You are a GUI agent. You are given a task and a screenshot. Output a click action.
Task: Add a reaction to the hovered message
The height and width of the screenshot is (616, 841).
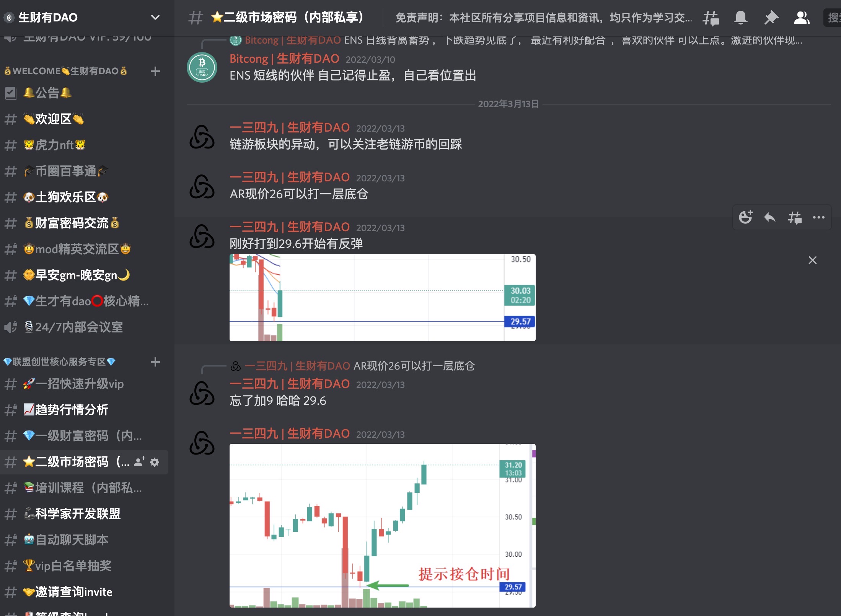745,217
